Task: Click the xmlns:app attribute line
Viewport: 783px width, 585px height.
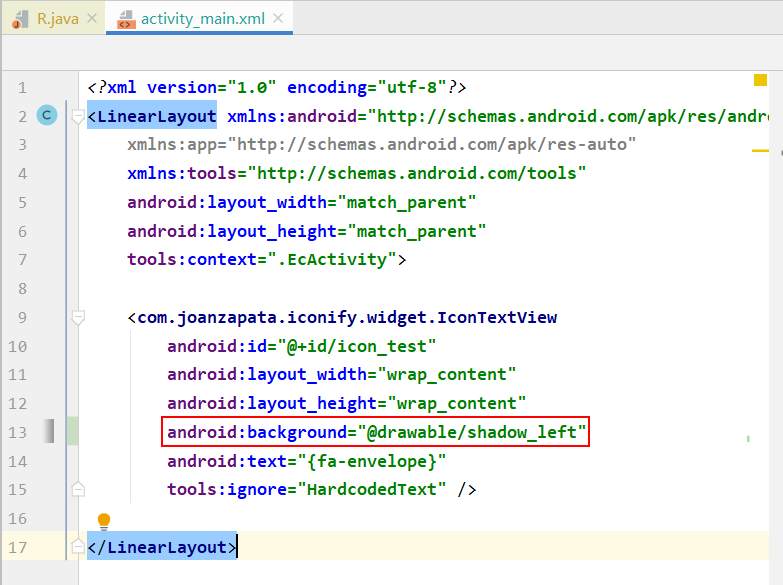Action: [382, 144]
